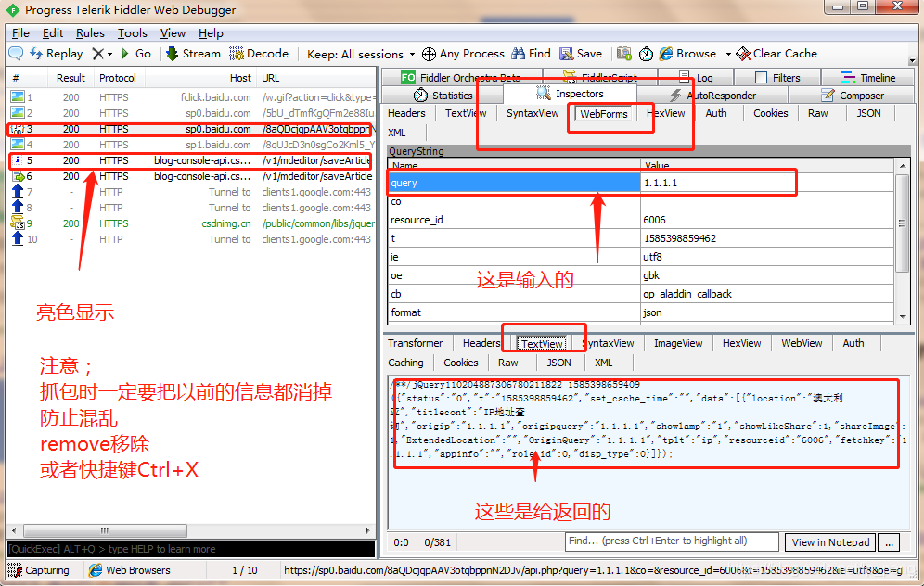Toggle Stream mode in toolbar
This screenshot has width=924, height=586.
pos(193,54)
